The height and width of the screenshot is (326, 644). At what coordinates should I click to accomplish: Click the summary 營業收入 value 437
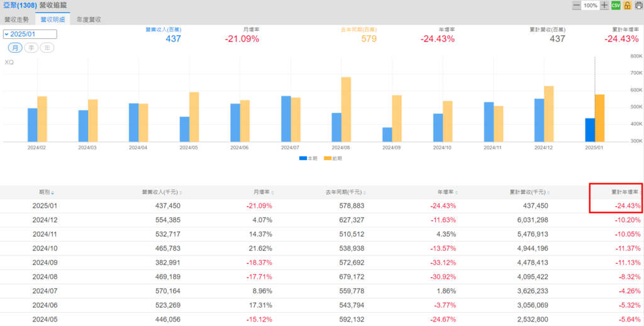pyautogui.click(x=174, y=39)
